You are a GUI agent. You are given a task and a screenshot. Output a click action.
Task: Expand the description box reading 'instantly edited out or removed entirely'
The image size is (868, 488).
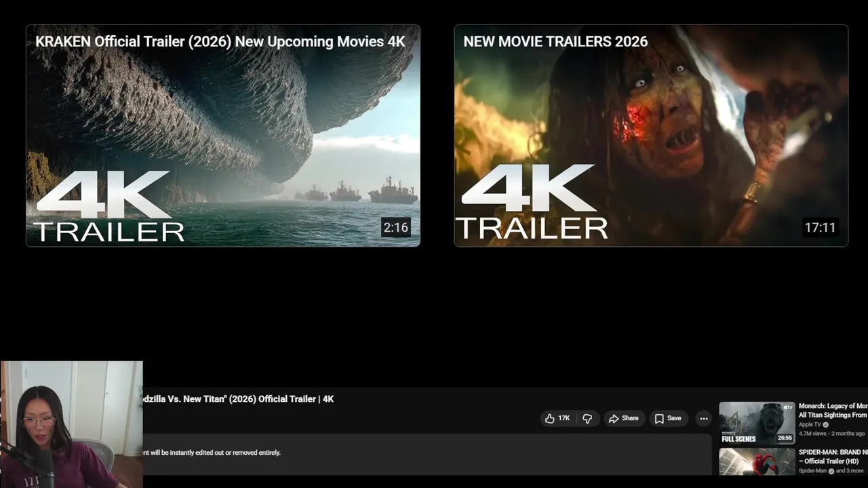click(426, 453)
